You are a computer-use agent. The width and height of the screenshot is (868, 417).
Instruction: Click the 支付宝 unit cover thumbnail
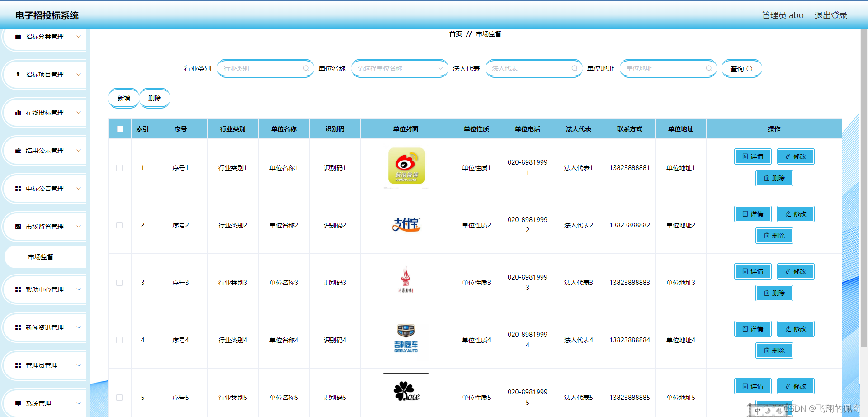406,225
